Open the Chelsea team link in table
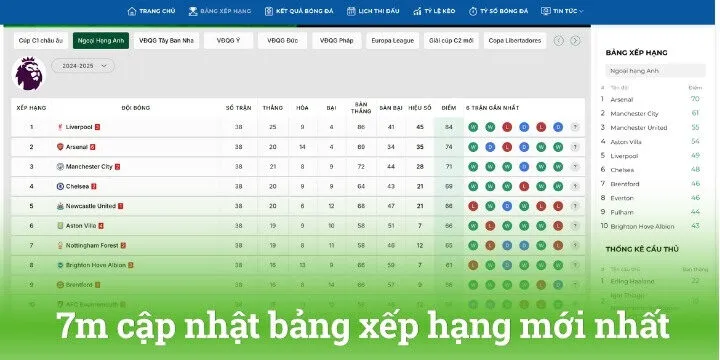This screenshot has width=720, height=360. [77, 186]
